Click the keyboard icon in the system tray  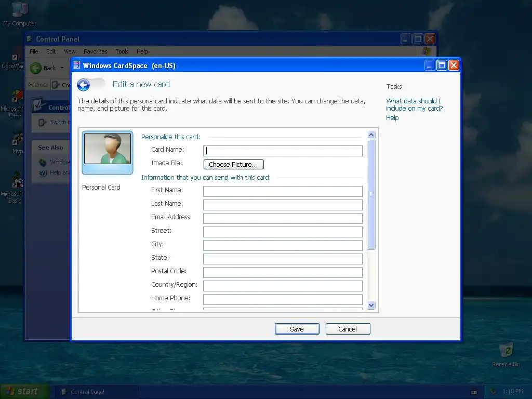pyautogui.click(x=474, y=392)
